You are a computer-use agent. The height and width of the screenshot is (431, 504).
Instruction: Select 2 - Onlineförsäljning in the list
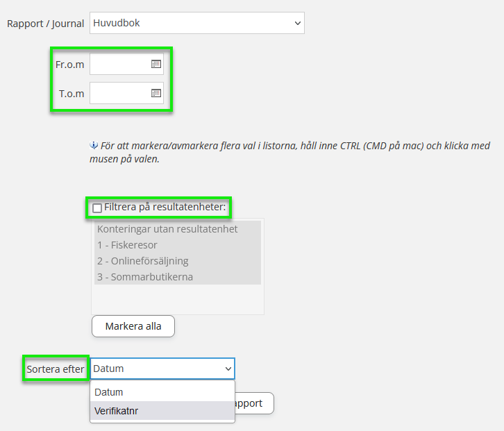pos(142,261)
